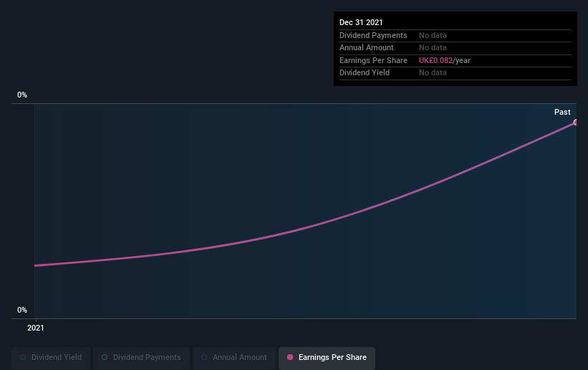
Task: Toggle the Dividend Payments series
Action: tap(141, 358)
